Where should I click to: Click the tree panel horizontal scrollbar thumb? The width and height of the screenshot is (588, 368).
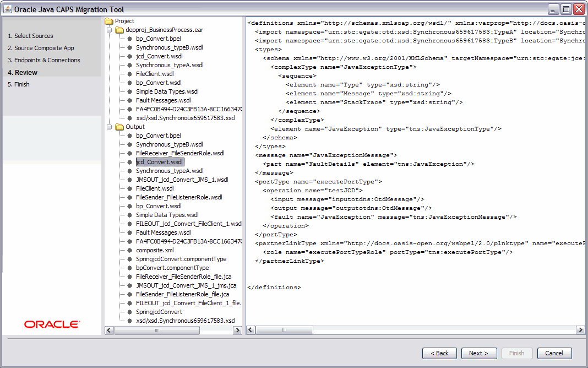[157, 331]
